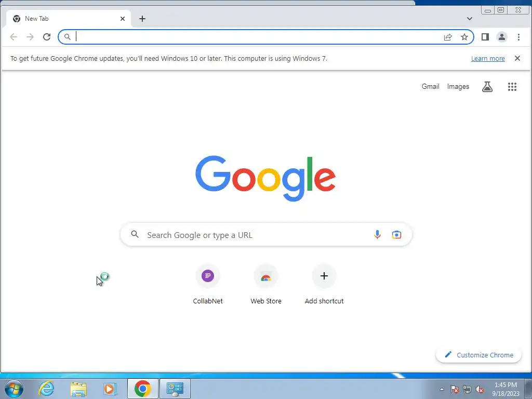532x399 pixels.
Task: Open Google Images link
Action: (458, 87)
